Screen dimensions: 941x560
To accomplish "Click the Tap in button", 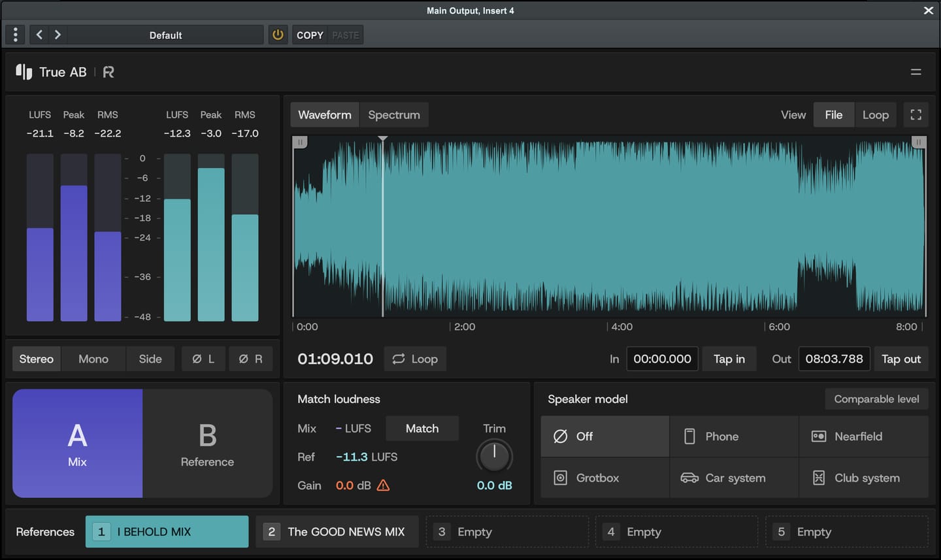I will point(729,359).
